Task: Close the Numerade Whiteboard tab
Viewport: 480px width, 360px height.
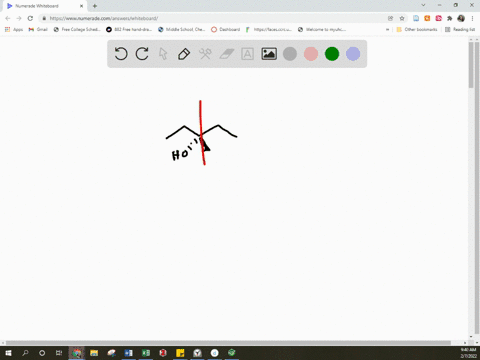Action: click(x=81, y=6)
